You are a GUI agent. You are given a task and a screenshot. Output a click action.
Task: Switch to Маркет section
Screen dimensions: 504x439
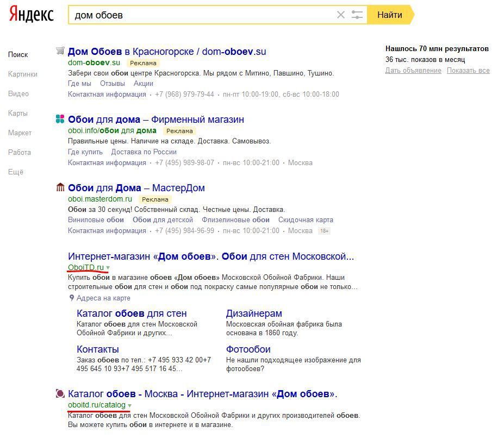click(20, 133)
